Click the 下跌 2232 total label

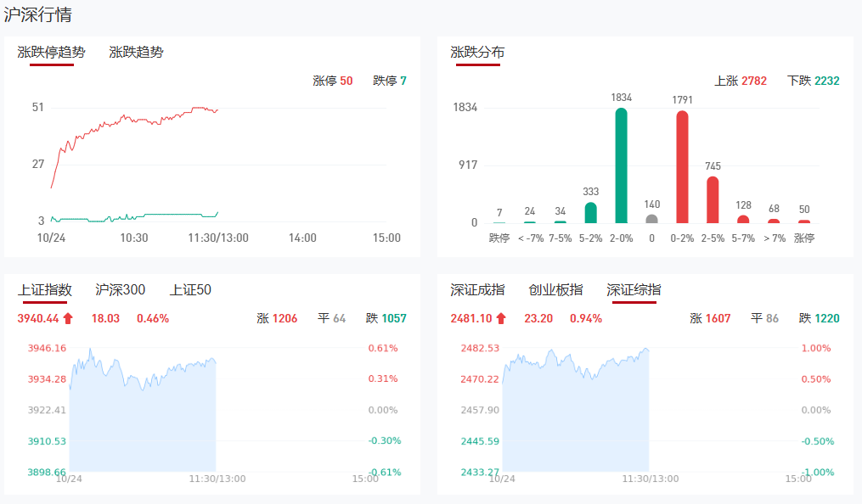click(x=814, y=81)
